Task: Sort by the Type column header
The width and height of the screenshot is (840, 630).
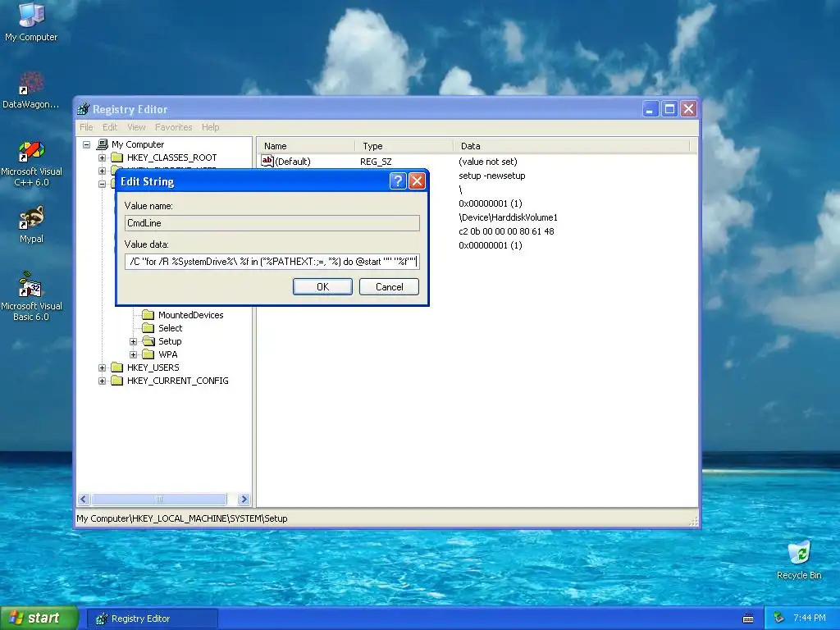Action: pos(404,146)
